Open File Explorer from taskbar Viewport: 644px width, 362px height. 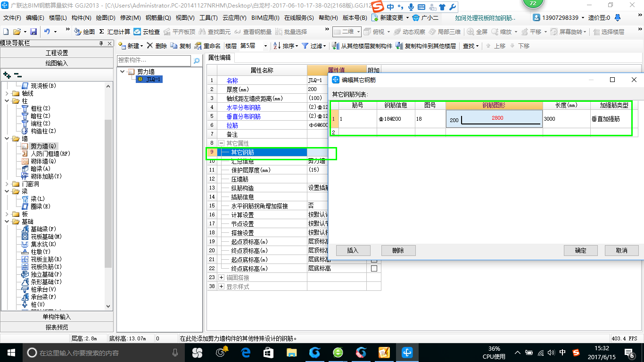tap(291, 352)
